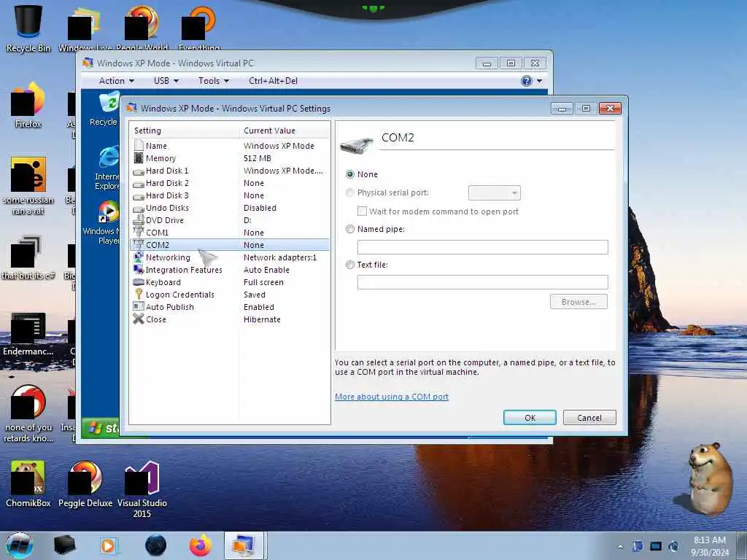Open the Tools menu
This screenshot has height=560, width=747.
[x=214, y=81]
